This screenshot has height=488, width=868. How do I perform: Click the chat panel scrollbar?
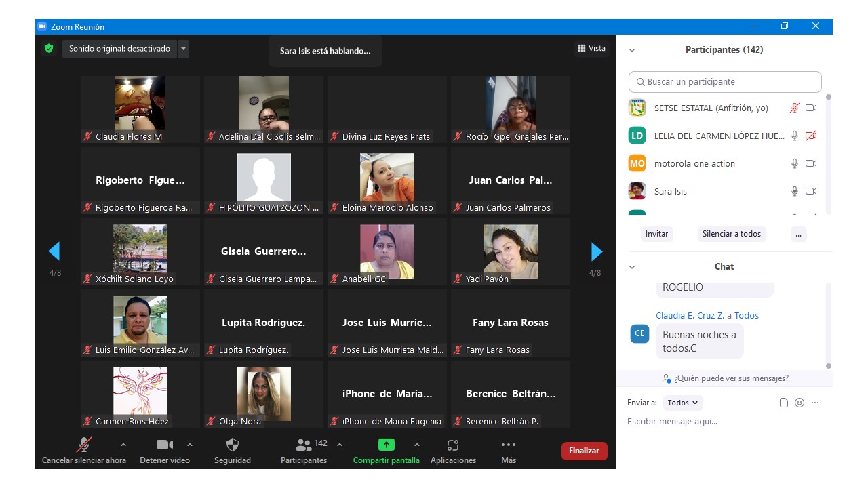coord(828,325)
